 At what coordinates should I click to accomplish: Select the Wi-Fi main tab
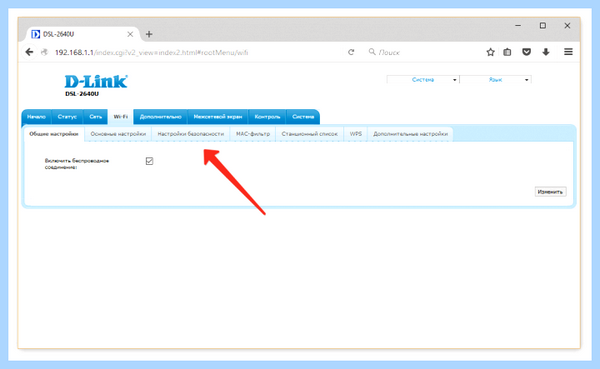point(121,117)
